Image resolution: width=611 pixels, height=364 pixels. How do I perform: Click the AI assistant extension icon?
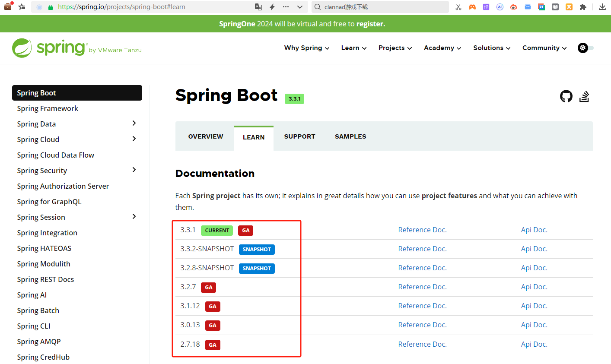[500, 7]
